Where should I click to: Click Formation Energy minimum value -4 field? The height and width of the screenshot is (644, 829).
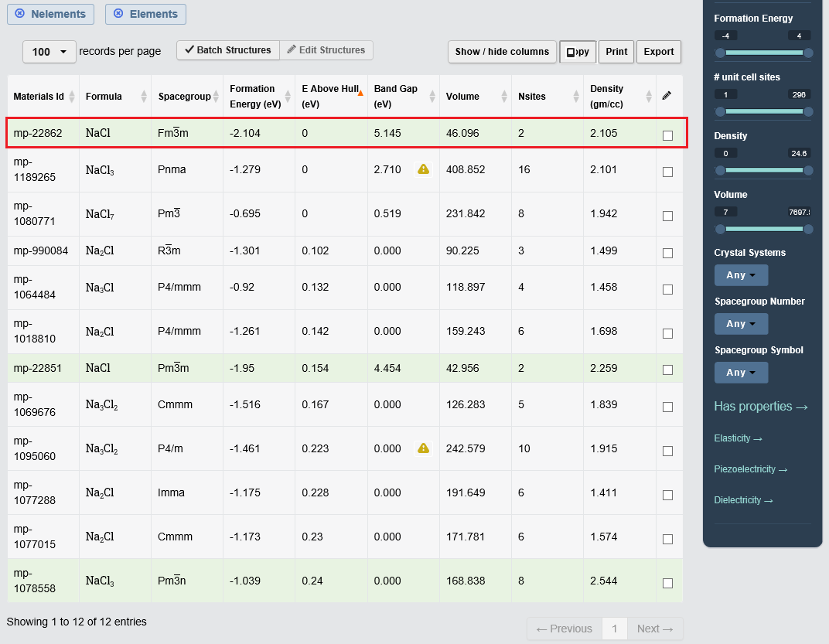[725, 36]
